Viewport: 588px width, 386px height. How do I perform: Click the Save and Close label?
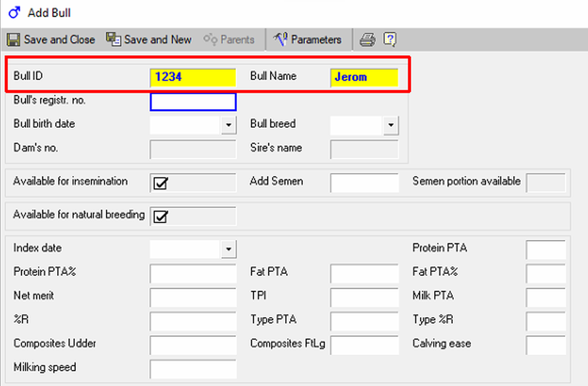click(x=59, y=40)
